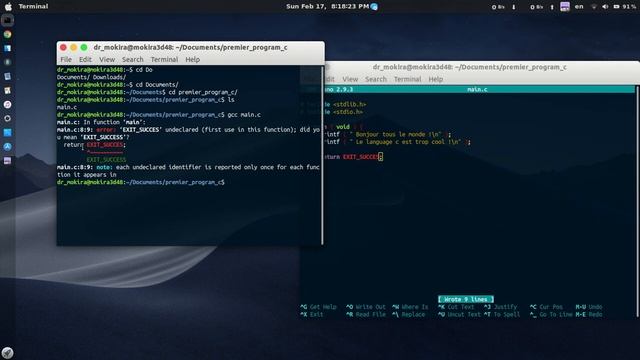Click the red 'error:' word in gcc output
640x360 pixels.
click(105, 130)
